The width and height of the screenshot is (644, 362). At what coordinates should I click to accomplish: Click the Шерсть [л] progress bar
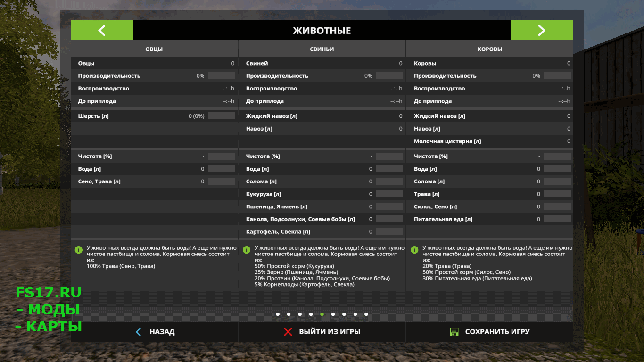(221, 116)
